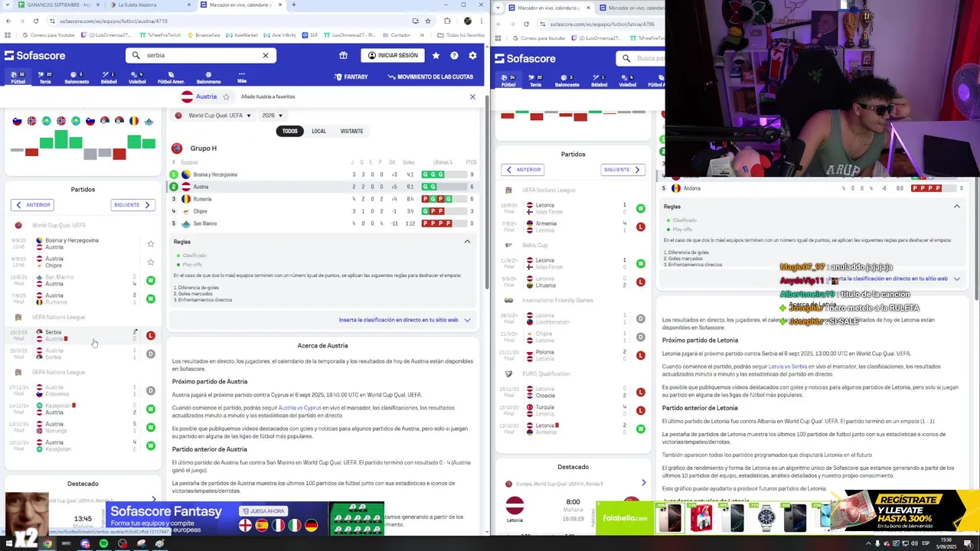Open the browser extensions puzzle icon
Image resolution: width=980 pixels, height=551 pixels.
point(447,21)
